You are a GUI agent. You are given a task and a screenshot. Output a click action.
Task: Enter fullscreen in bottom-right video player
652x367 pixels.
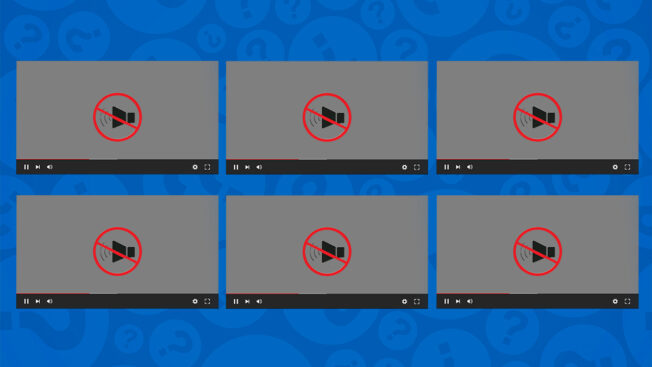point(627,301)
